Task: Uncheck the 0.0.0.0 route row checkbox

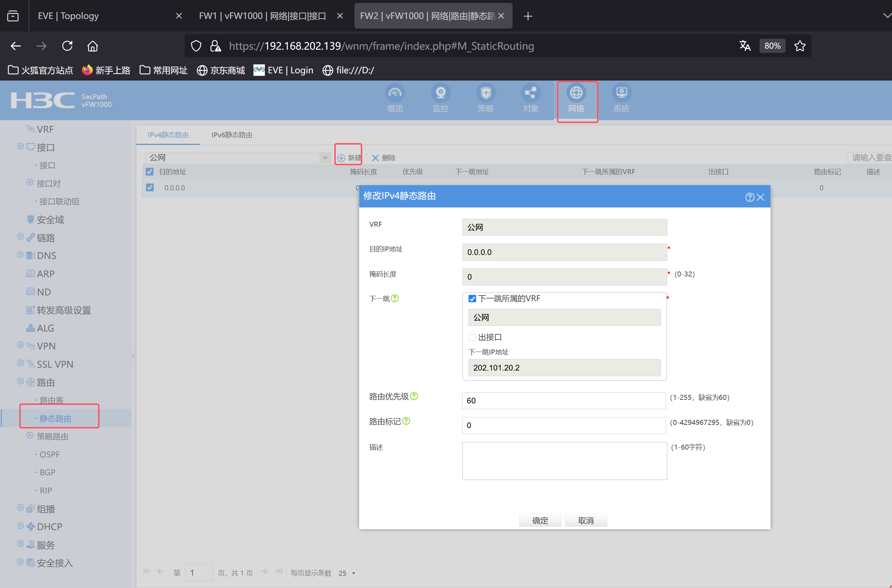Action: (150, 187)
